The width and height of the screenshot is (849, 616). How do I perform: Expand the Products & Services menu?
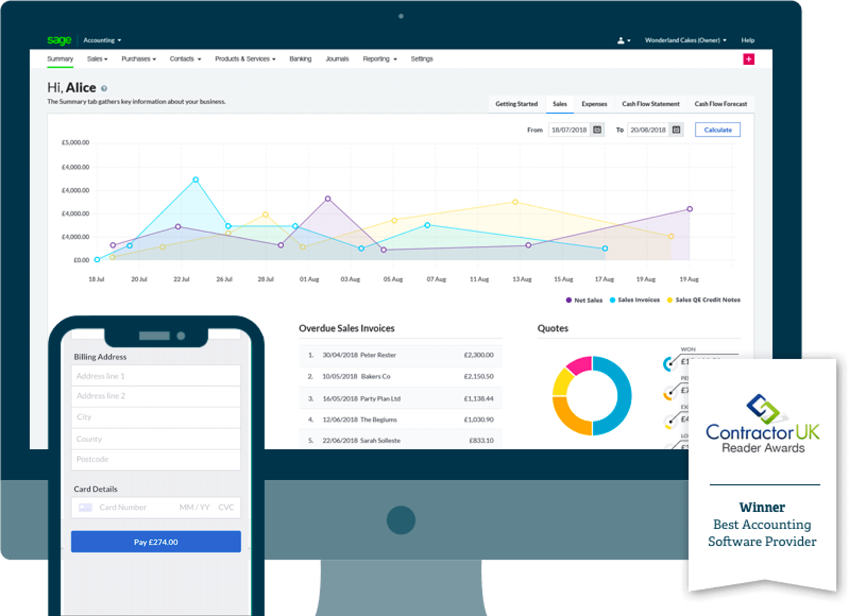click(x=245, y=59)
